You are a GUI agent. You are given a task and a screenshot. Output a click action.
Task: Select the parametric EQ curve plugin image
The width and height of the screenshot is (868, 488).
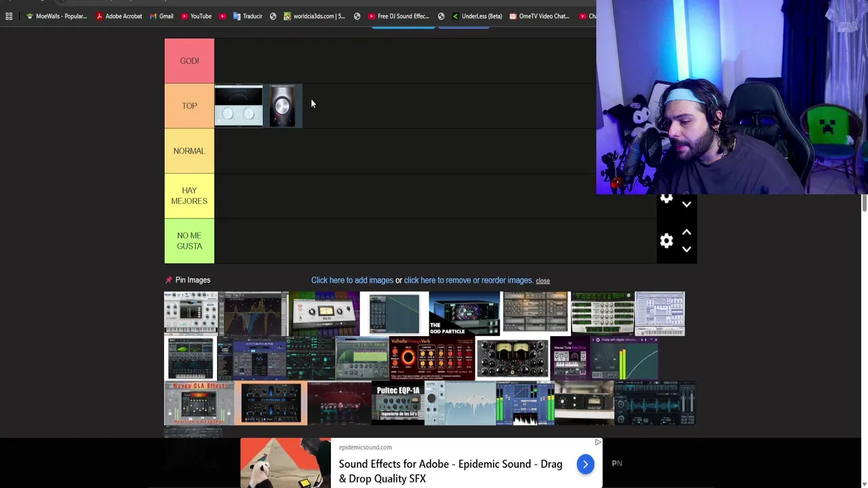254,314
